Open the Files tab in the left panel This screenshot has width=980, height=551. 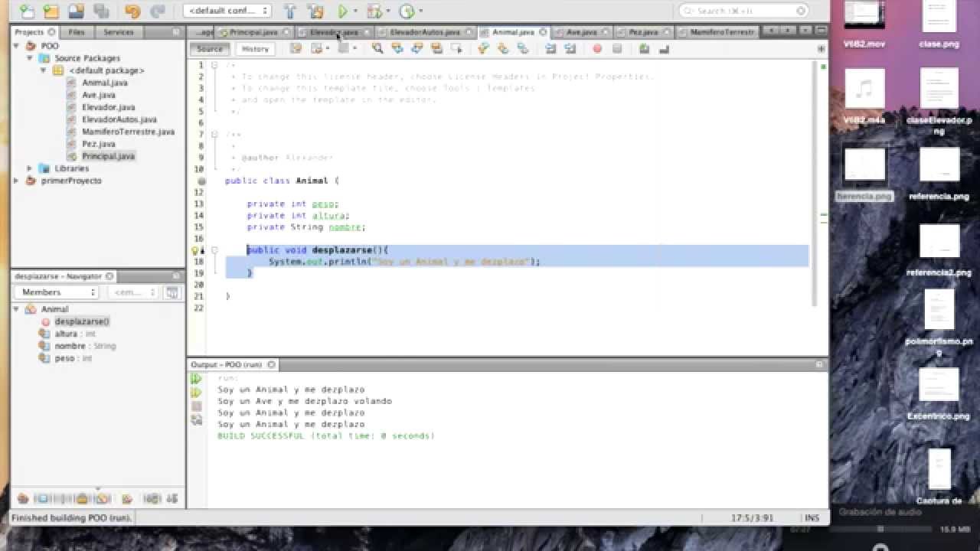(x=77, y=32)
